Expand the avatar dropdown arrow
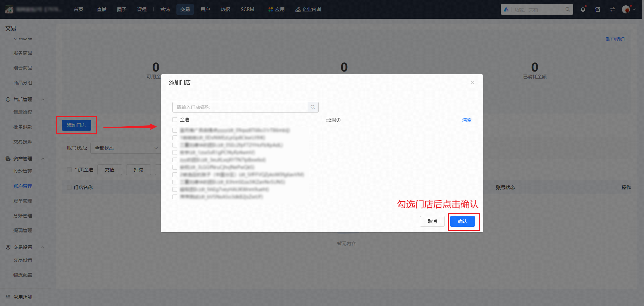 point(634,9)
